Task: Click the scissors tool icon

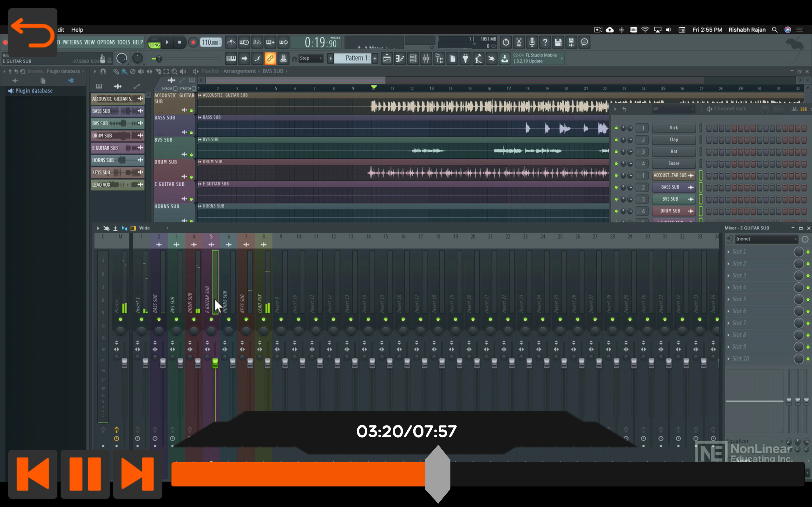Action: 518,42
